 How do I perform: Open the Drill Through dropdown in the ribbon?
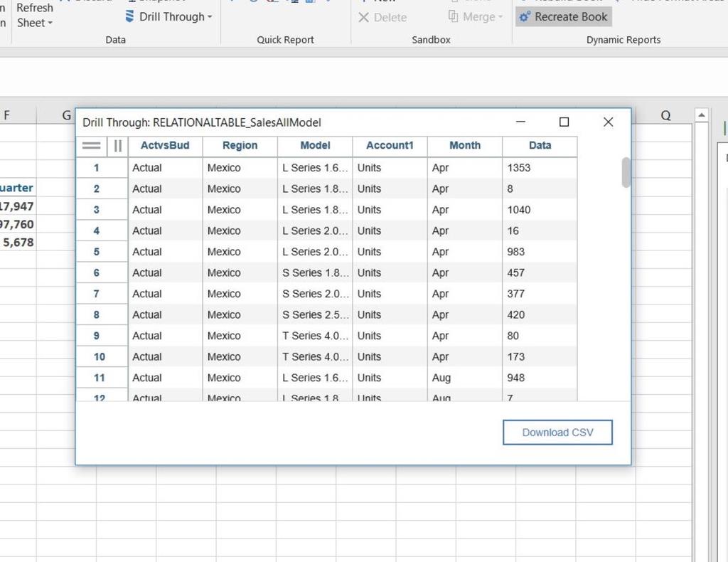pos(169,17)
